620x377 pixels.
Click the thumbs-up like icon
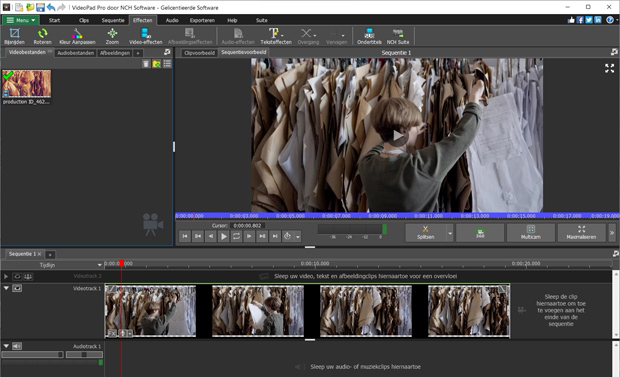tap(571, 20)
